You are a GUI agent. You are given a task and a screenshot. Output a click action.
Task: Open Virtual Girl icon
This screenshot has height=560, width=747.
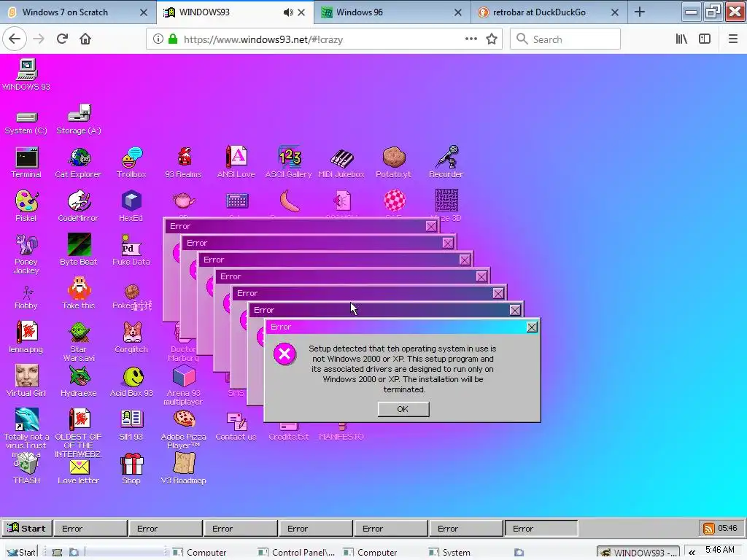click(x=26, y=381)
